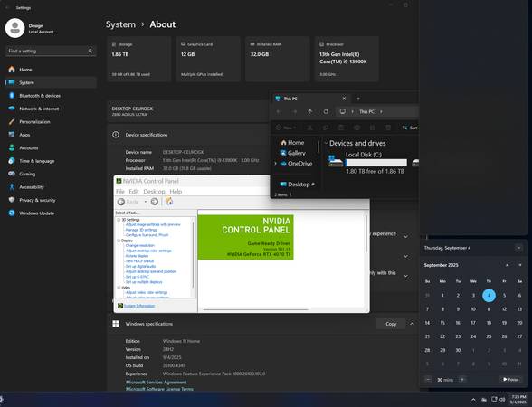Collapse the calendar flyout chevron
The height and width of the screenshot is (407, 532).
[518, 248]
